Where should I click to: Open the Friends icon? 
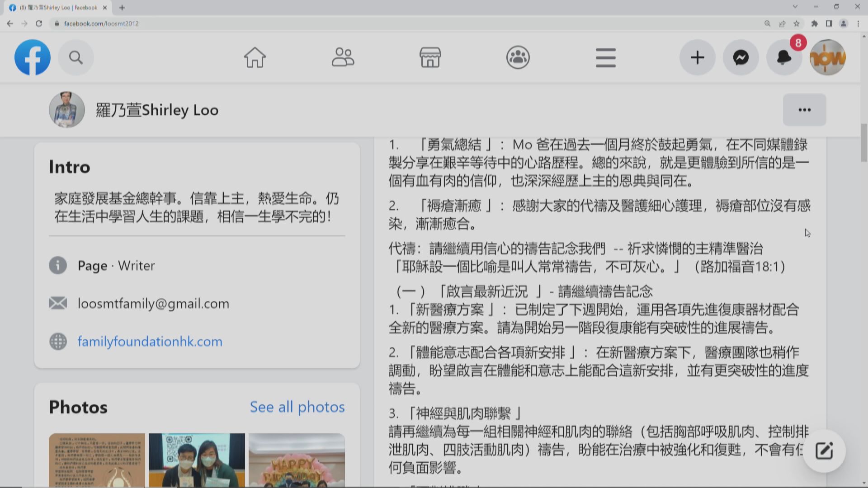(x=343, y=57)
